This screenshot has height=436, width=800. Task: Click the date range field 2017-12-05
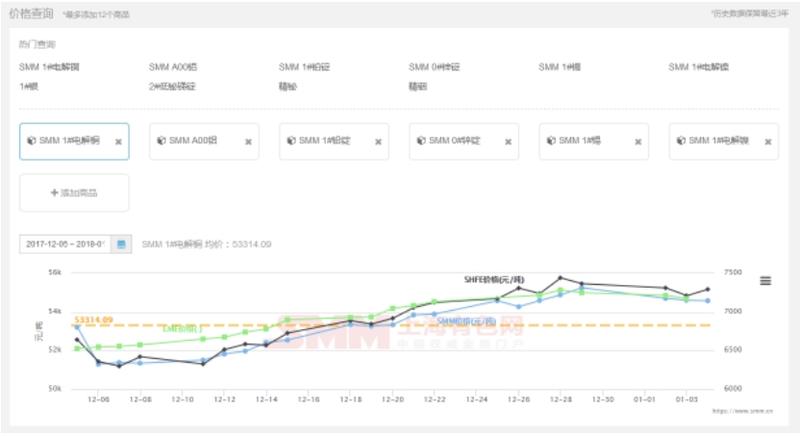[65, 244]
